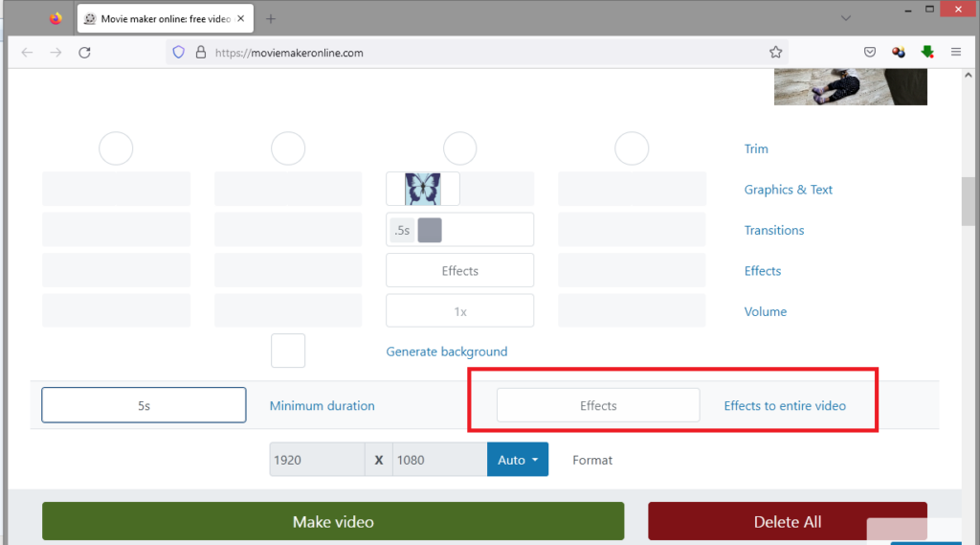Reload the page with the refresh icon
980x545 pixels.
[x=84, y=53]
